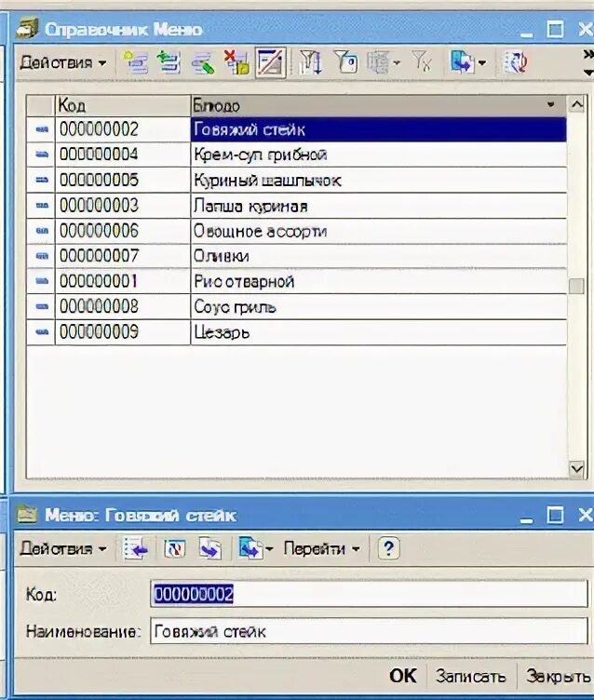Open the Перейти menu
This screenshot has height=700, width=594.
[321, 548]
